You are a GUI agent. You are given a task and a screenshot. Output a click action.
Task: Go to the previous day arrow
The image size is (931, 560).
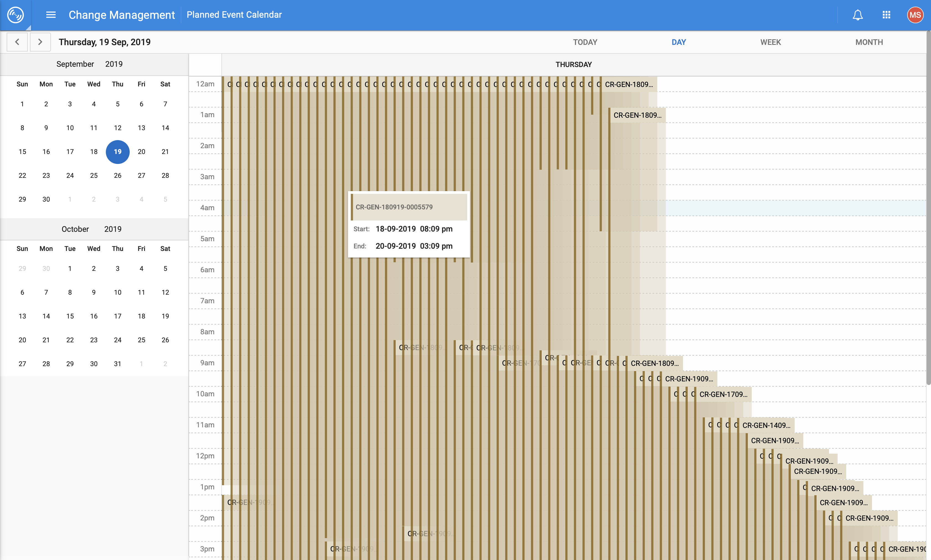click(x=17, y=42)
